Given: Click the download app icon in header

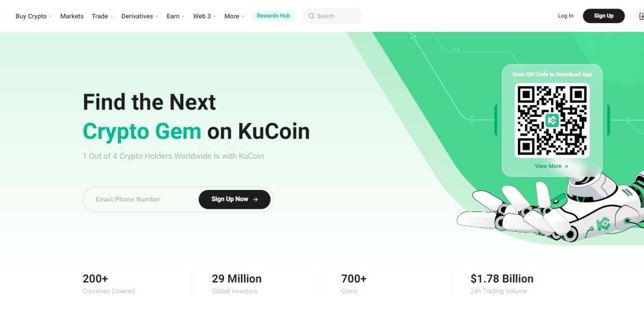Looking at the screenshot, I should 641,16.
